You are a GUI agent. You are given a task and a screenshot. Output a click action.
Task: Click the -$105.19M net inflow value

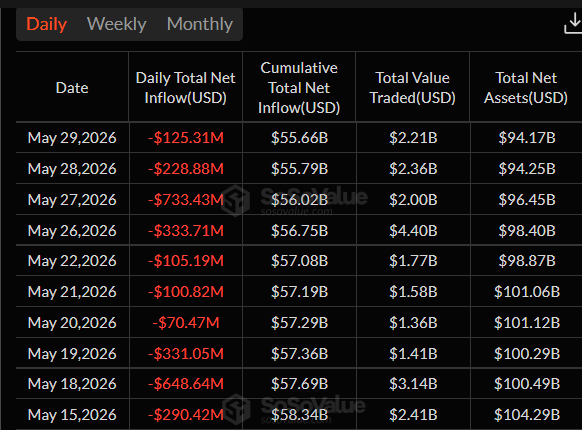[186, 261]
